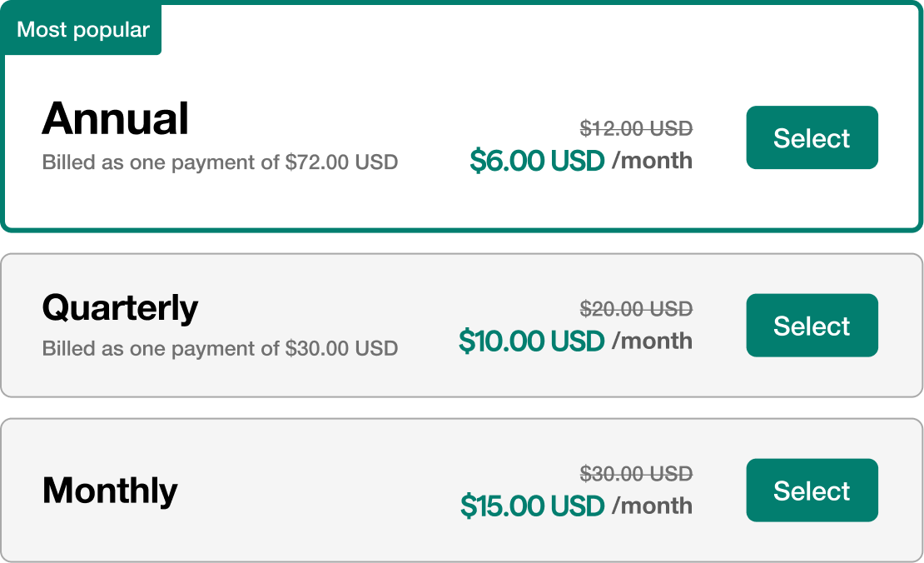Click the crossed-out $30.00 USD price
Screen dimensions: 924x563
click(x=638, y=473)
